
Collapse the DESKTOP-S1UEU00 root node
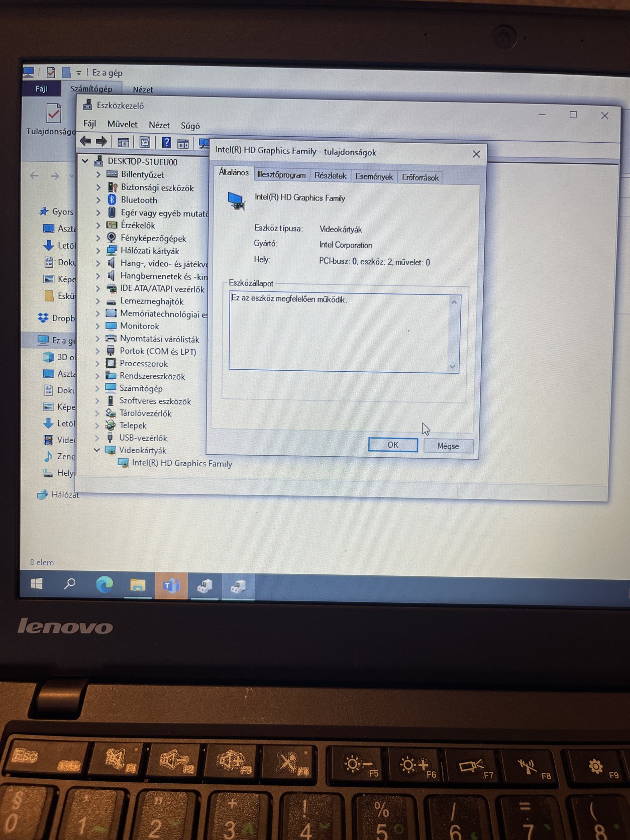pos(85,161)
